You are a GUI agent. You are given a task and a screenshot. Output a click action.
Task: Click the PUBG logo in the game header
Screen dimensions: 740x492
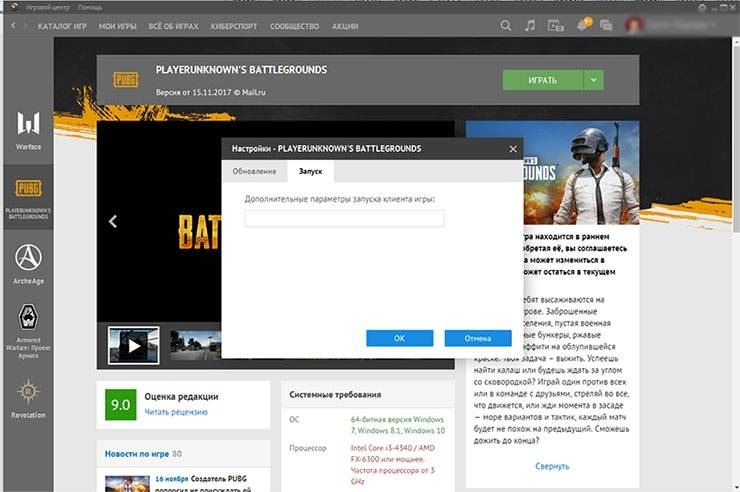(126, 79)
